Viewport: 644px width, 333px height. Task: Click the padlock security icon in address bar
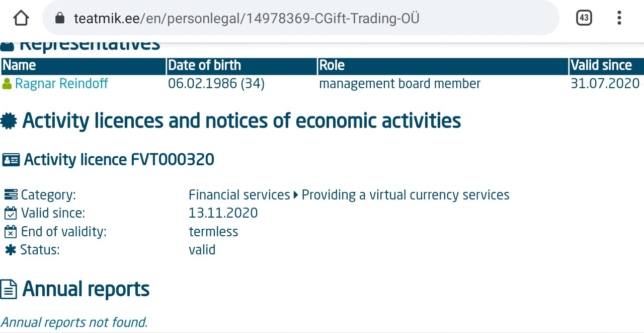tap(60, 18)
